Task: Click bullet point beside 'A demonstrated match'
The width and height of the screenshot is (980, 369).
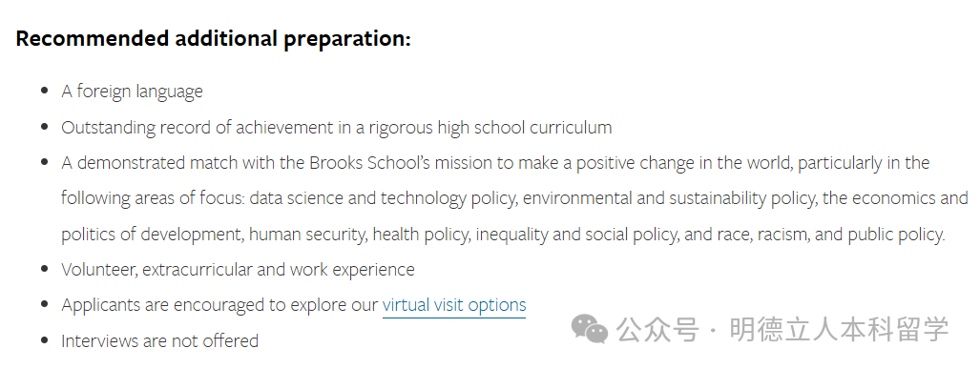Action: 45,162
